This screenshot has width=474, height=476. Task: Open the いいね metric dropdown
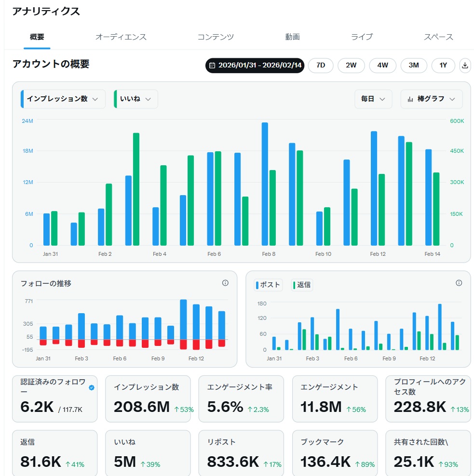[x=135, y=99]
